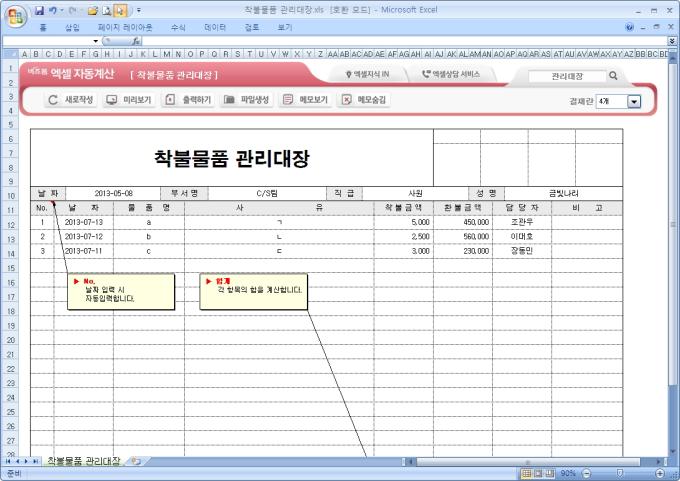Click the 90% zoom level text
Screen dimensions: 680x481
[x=568, y=474]
